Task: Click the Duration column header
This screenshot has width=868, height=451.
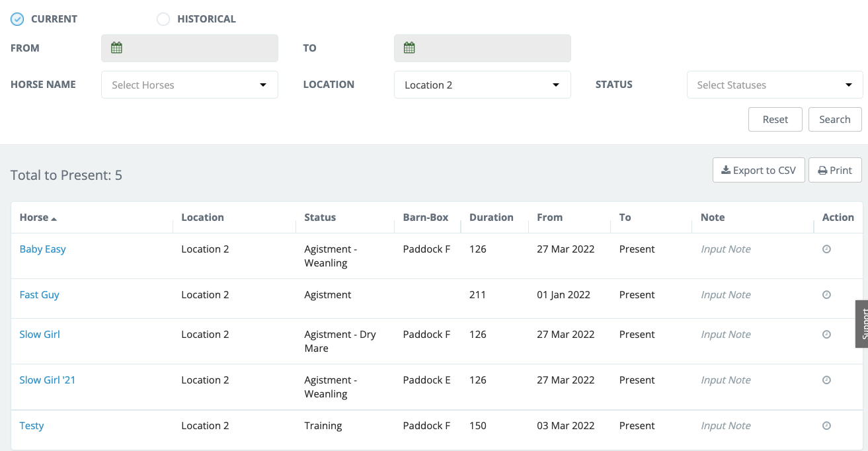Action: (x=491, y=218)
